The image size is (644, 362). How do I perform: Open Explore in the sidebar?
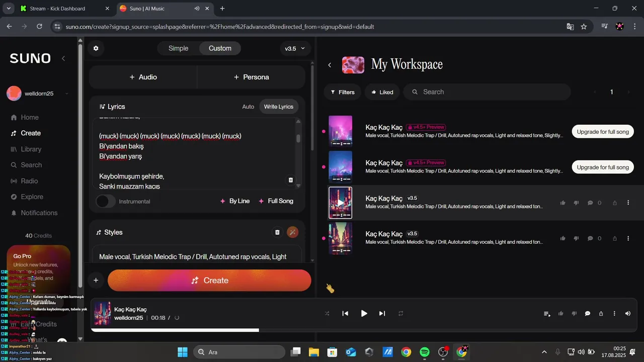tap(32, 197)
